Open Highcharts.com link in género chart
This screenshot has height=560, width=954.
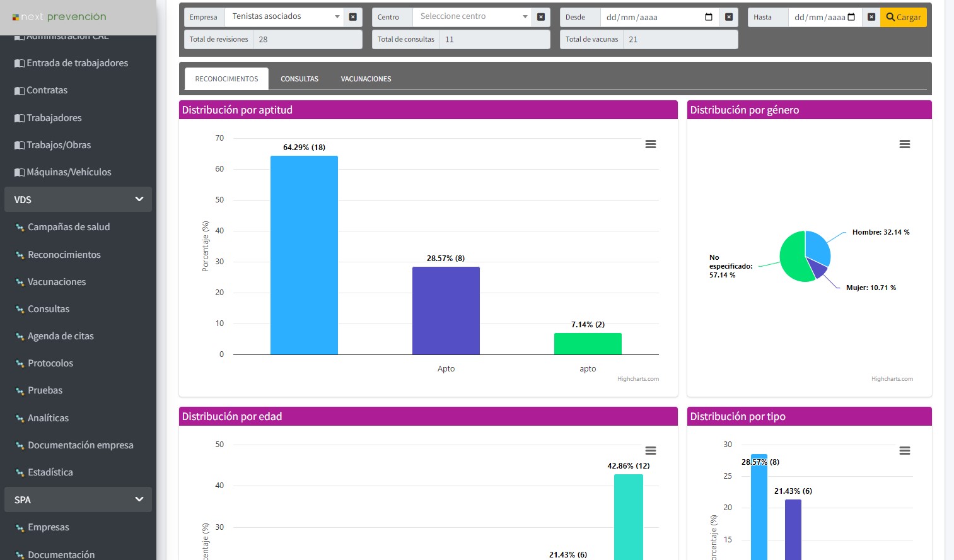click(892, 379)
